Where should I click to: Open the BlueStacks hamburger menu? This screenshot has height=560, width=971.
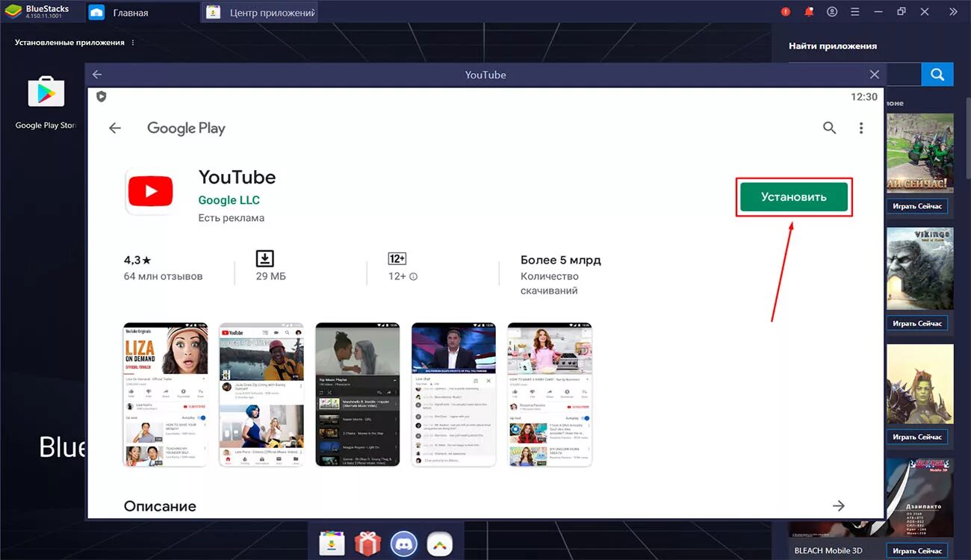(855, 12)
